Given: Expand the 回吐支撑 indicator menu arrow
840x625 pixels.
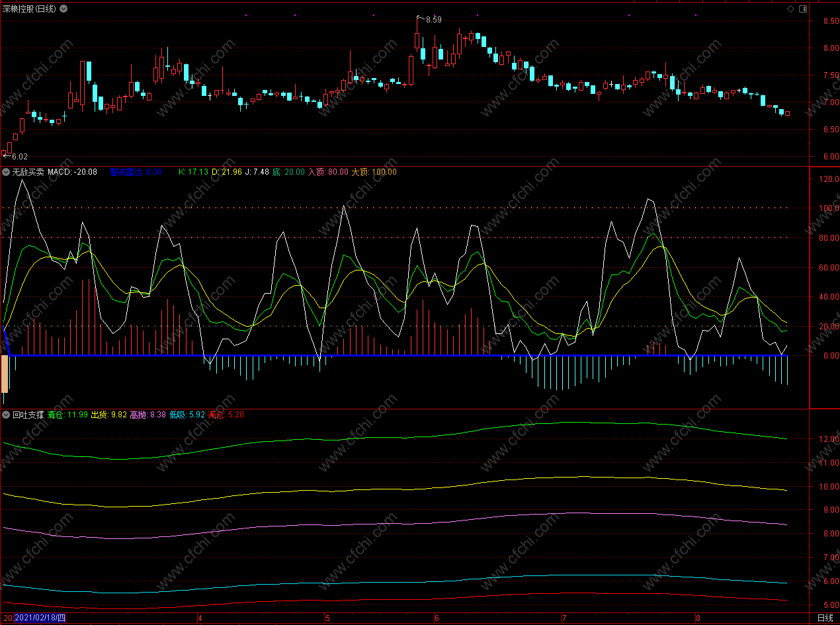Looking at the screenshot, I should pos(6,415).
